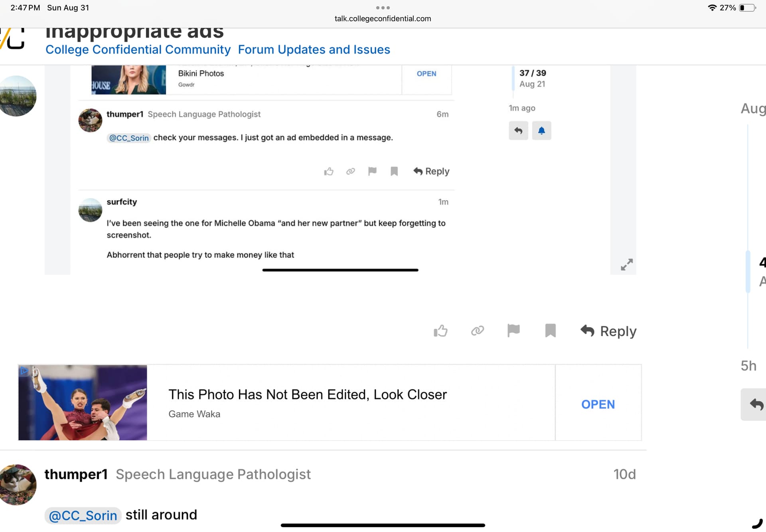Open Forum Updates and Issues category
The height and width of the screenshot is (532, 766).
[x=314, y=49]
